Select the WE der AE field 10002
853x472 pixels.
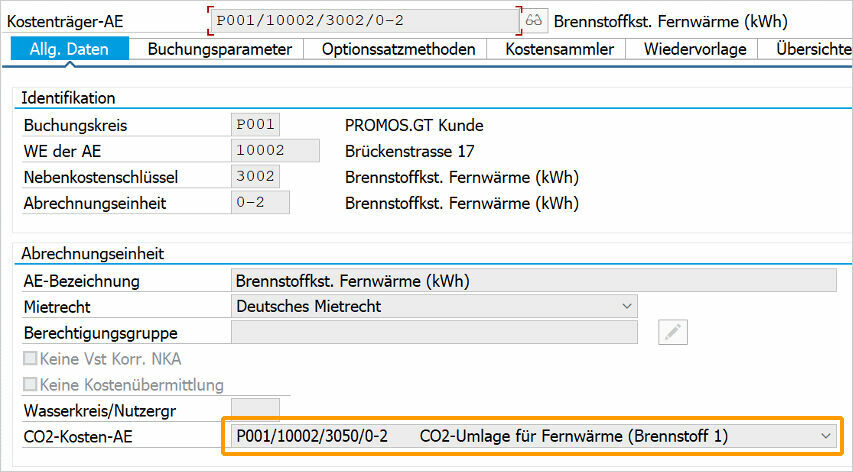coord(274,151)
